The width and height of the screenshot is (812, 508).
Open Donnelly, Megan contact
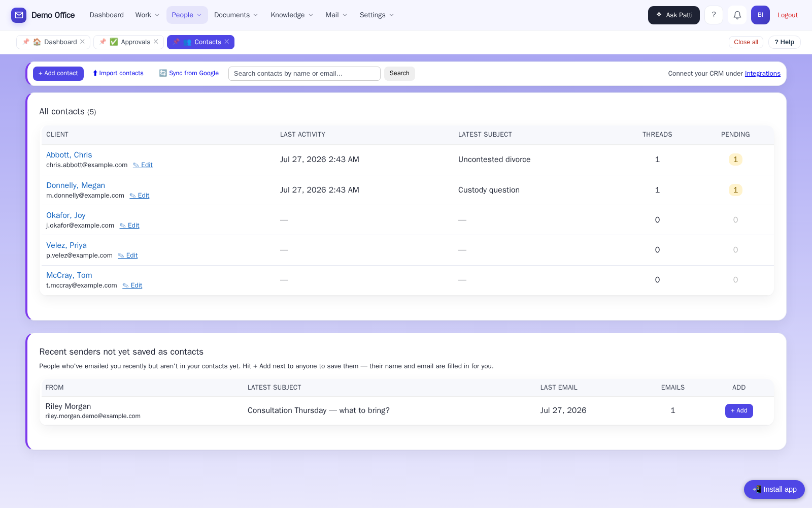76,185
